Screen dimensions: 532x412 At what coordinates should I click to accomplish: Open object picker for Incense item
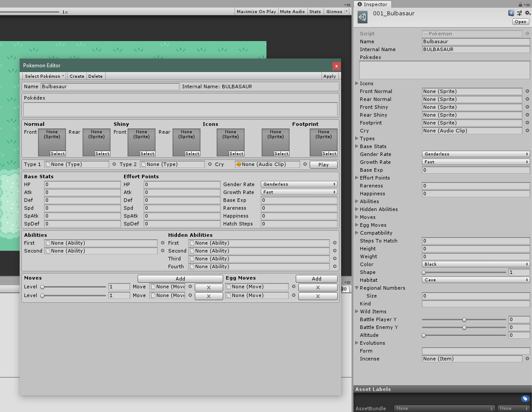527,359
